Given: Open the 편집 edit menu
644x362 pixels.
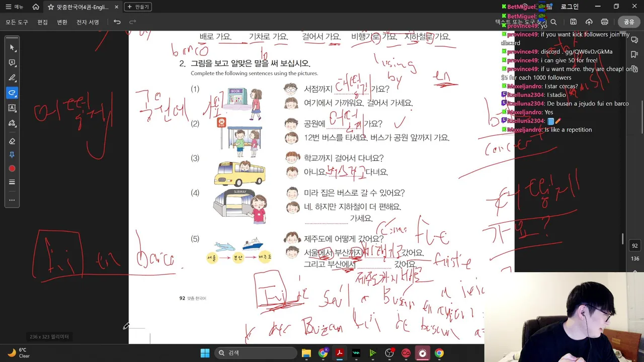Looking at the screenshot, I should tap(42, 22).
